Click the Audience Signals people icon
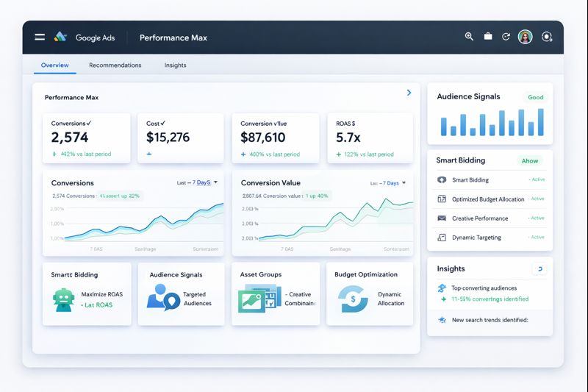This screenshot has height=392, width=588. click(163, 296)
